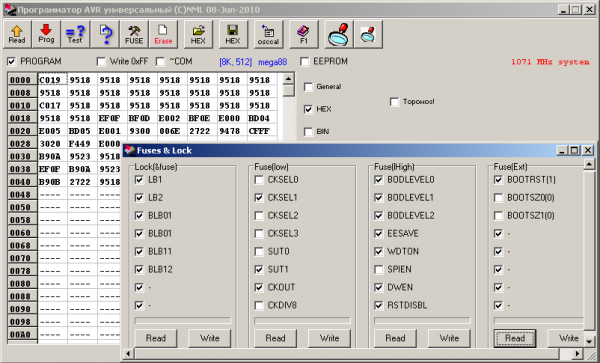Image resolution: width=600 pixels, height=363 pixels.
Task: Click the 0018 address row header
Action: (x=22, y=118)
